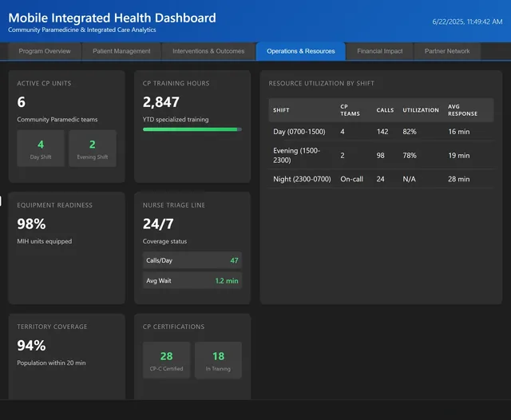Click the On-call teams cell
The image size is (511, 420).
pyautogui.click(x=351, y=179)
